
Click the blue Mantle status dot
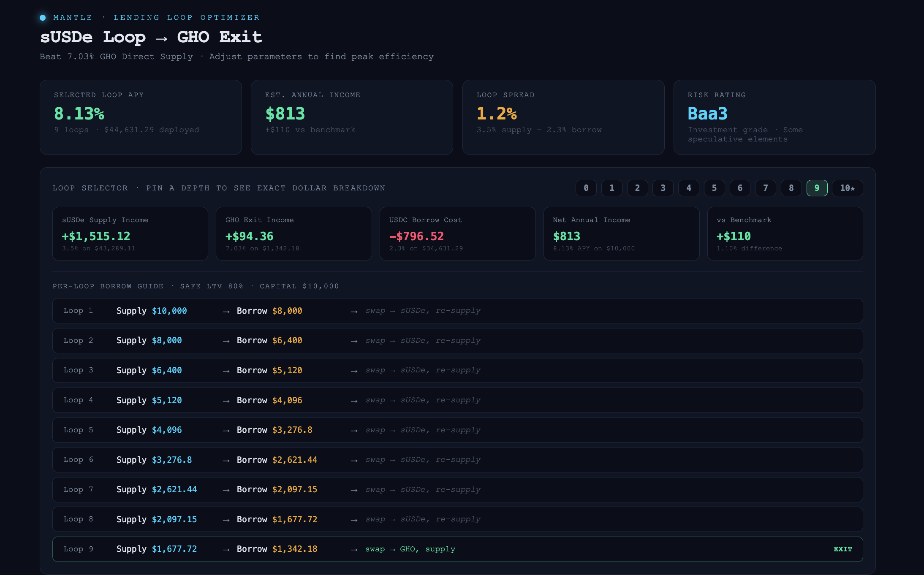(43, 18)
